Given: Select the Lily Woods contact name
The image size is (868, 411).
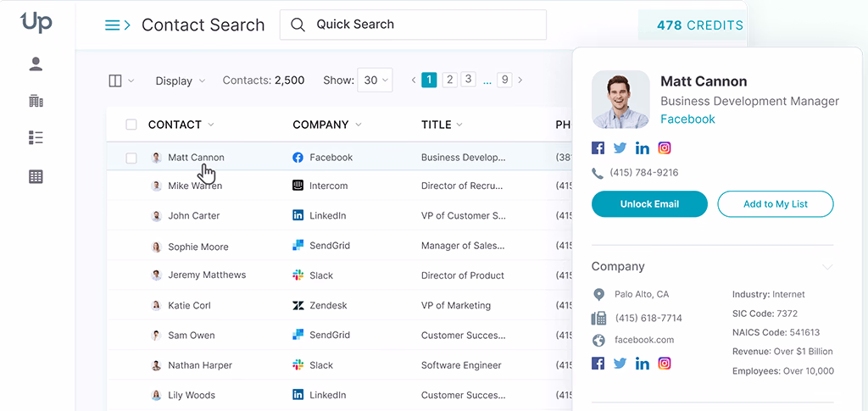Looking at the screenshot, I should pos(192,395).
